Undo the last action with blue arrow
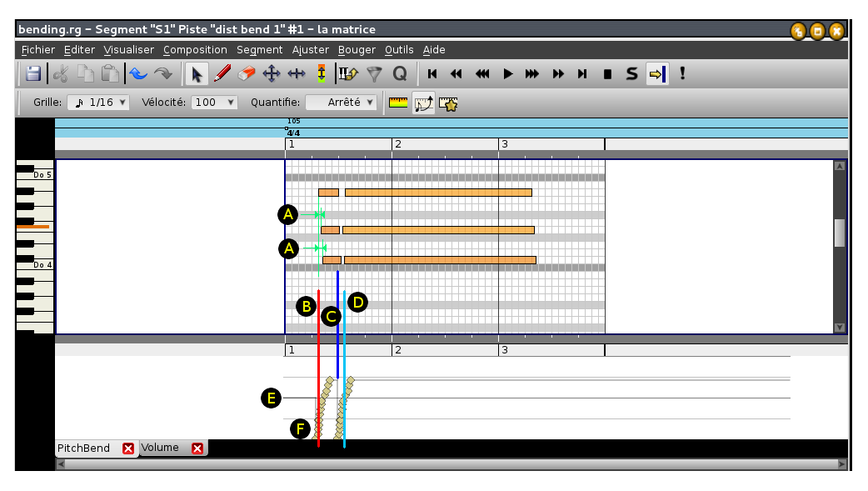 tap(138, 73)
